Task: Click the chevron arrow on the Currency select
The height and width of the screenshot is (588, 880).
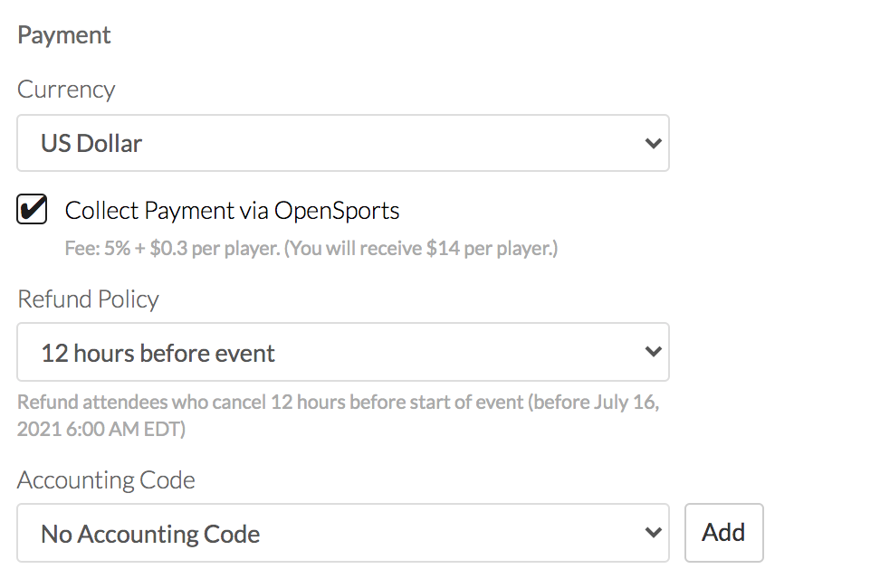Action: tap(653, 143)
